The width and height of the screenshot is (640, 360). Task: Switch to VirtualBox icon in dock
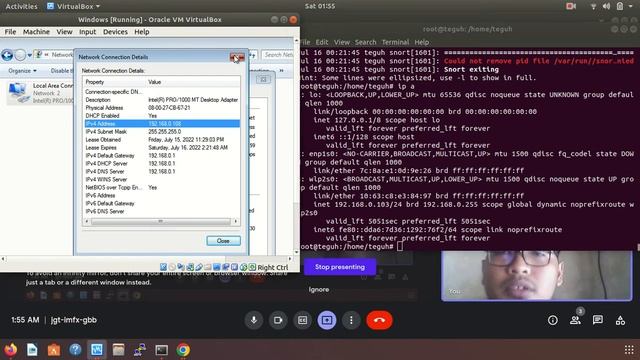tap(97, 350)
